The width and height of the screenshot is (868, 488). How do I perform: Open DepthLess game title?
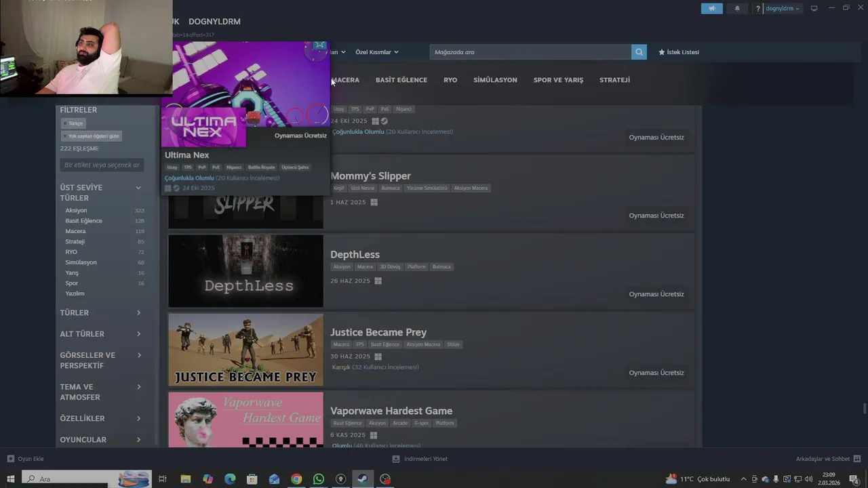pos(355,255)
